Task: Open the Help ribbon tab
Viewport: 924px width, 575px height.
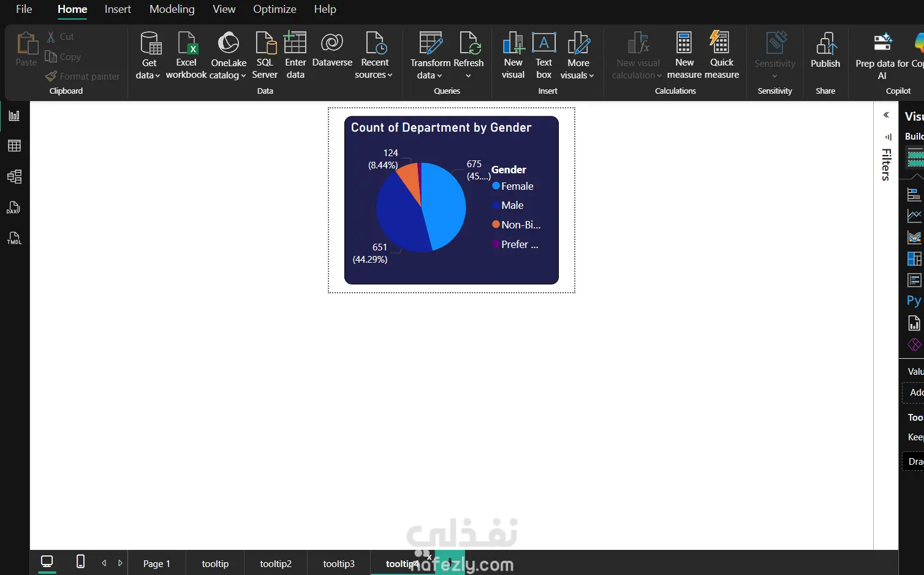Action: 325,9
